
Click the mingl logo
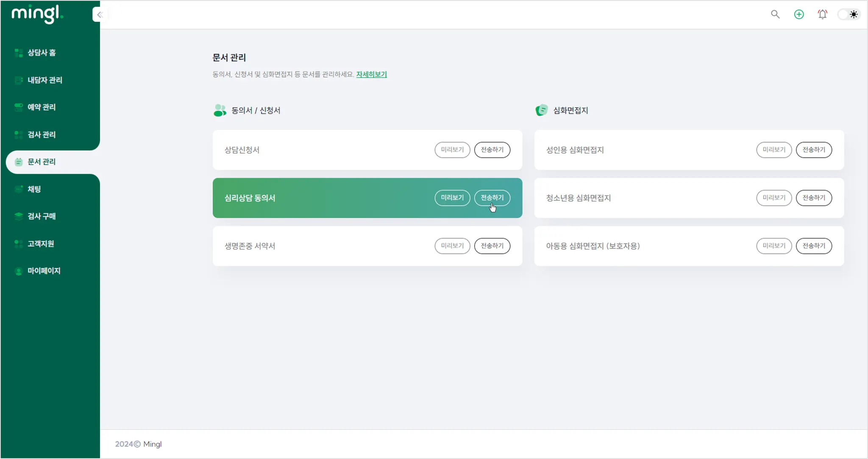[x=37, y=14]
